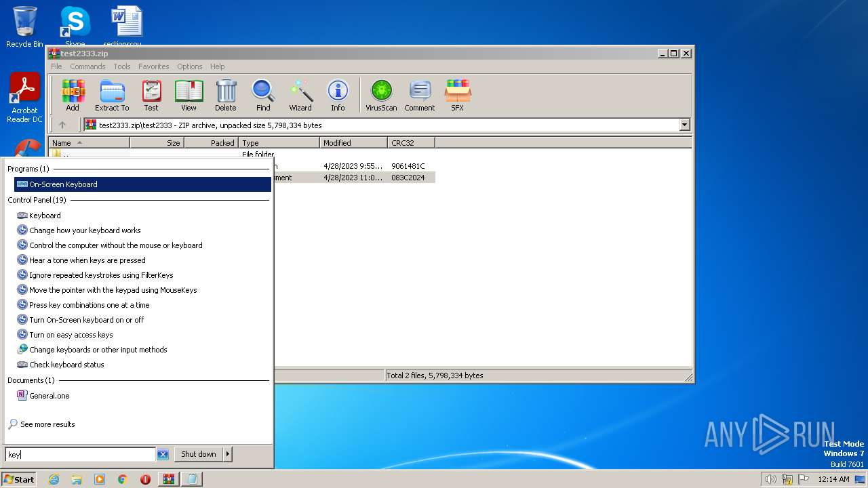Viewport: 868px width, 488px height.
Task: Open Google Chrome from the taskbar
Action: point(123,479)
